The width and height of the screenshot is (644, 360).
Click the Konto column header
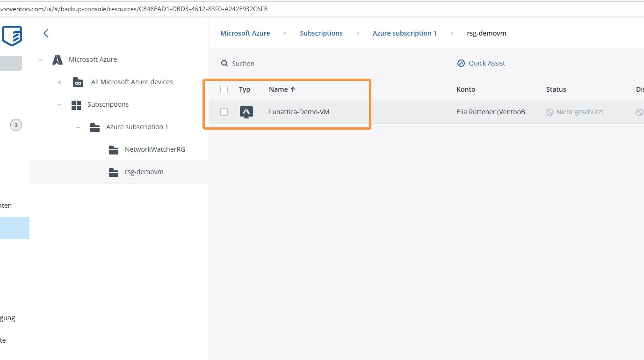(466, 89)
